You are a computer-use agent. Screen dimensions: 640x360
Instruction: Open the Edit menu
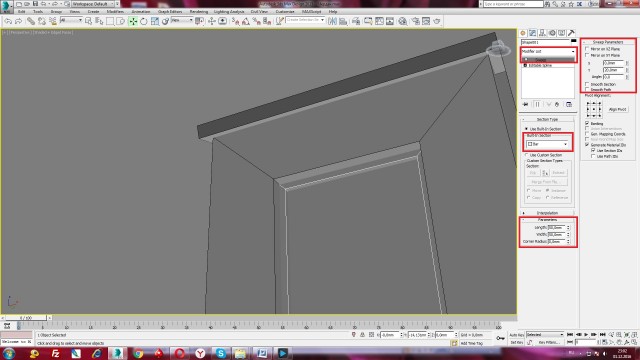[x=22, y=11]
